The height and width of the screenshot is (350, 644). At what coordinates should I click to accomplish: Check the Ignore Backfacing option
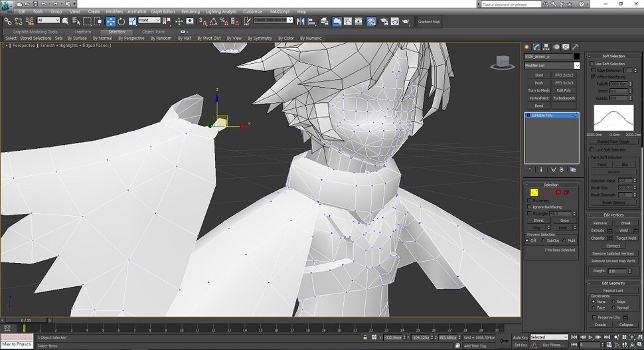click(x=529, y=207)
